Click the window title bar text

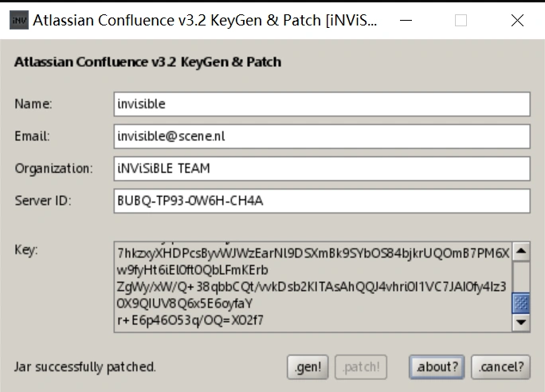[x=204, y=21]
